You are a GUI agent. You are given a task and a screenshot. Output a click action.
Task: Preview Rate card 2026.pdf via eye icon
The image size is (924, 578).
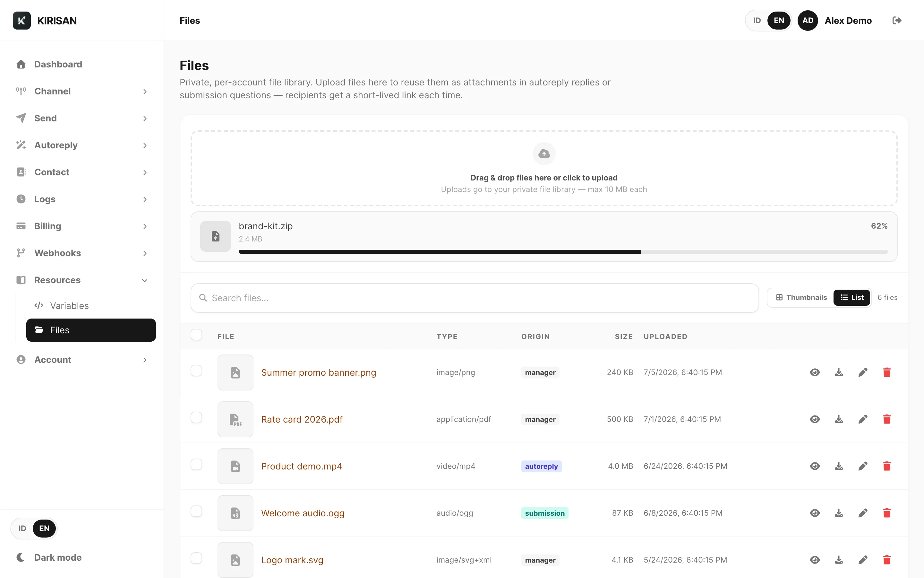pyautogui.click(x=815, y=419)
